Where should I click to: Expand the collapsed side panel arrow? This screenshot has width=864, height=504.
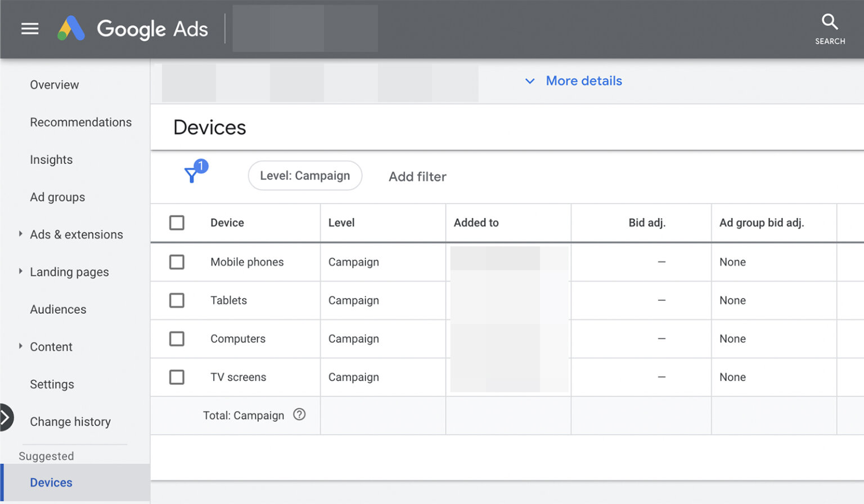pos(7,417)
